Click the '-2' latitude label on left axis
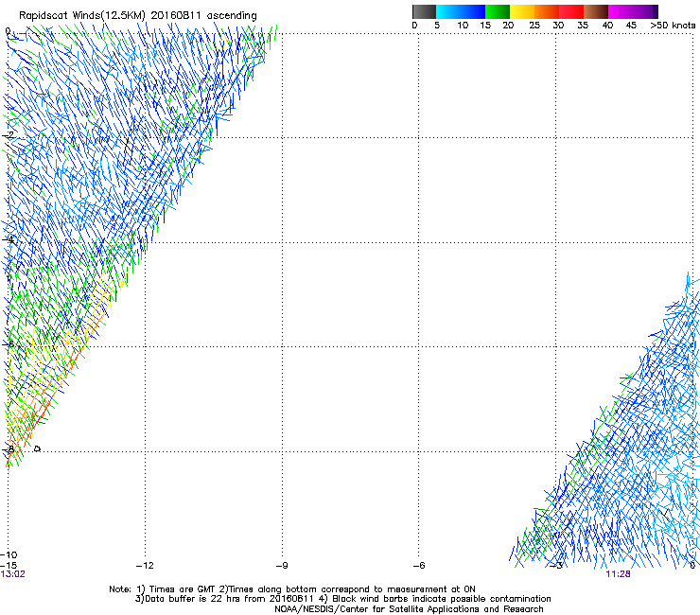 tap(8, 135)
